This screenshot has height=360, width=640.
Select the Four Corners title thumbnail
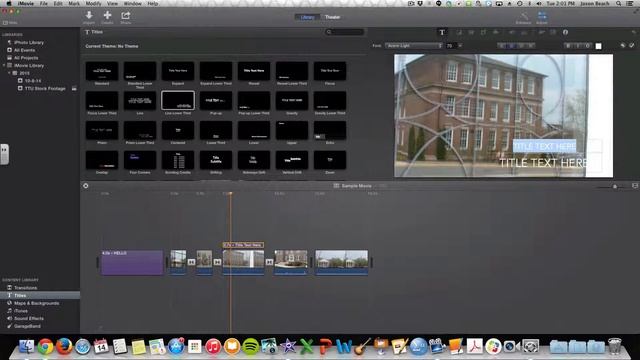(140, 160)
